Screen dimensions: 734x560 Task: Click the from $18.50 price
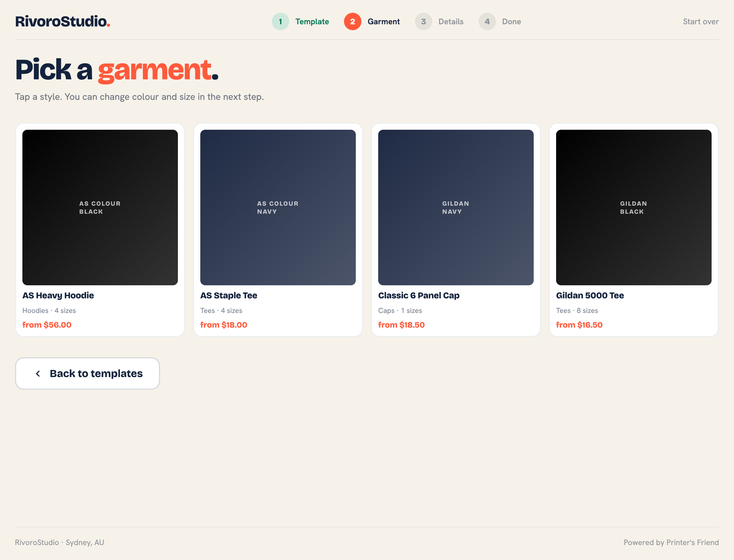[402, 325]
